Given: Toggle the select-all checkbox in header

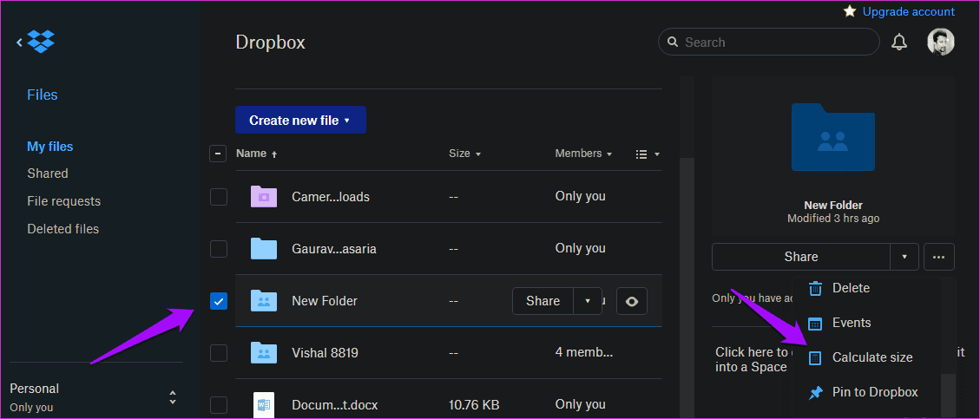Looking at the screenshot, I should pyautogui.click(x=218, y=154).
